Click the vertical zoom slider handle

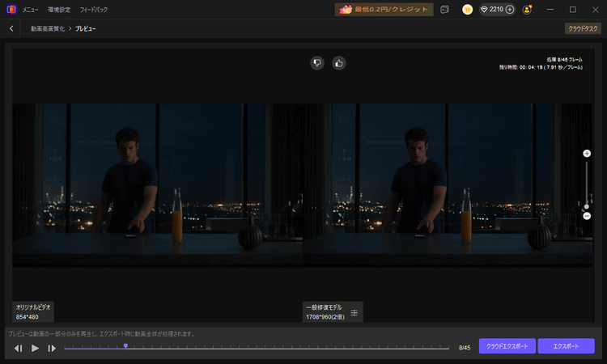tap(587, 206)
